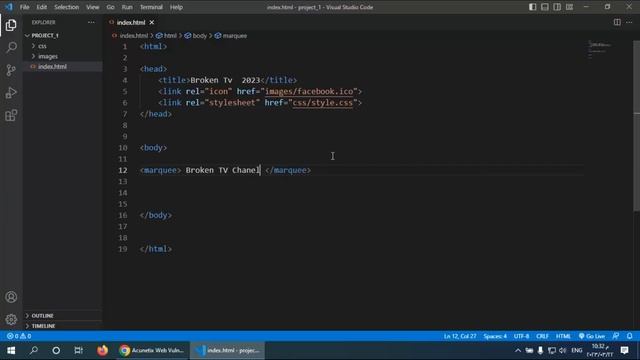640x360 pixels.
Task: Click Go Live server button
Action: 592,336
